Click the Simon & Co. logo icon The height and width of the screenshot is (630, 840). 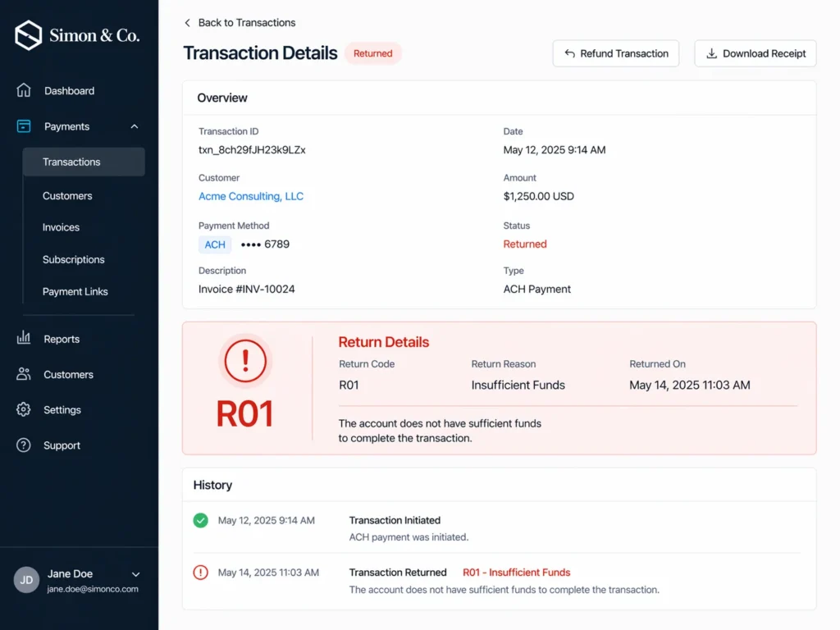[x=28, y=35]
